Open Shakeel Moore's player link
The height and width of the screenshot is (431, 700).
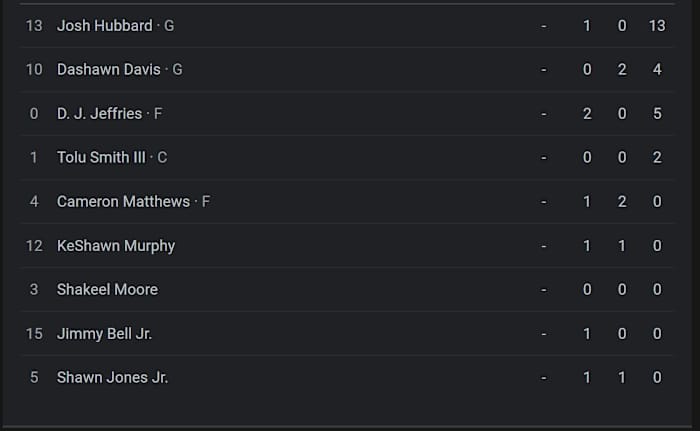107,289
